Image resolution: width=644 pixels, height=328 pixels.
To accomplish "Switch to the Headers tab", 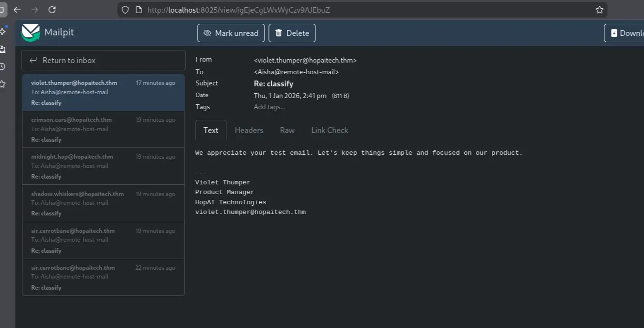I will (x=249, y=130).
